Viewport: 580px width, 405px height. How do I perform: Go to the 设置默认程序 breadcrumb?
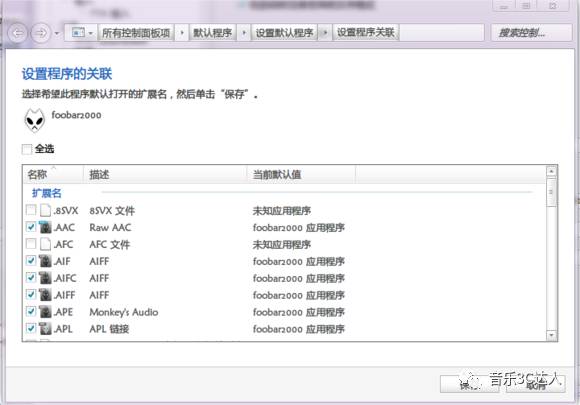(284, 33)
